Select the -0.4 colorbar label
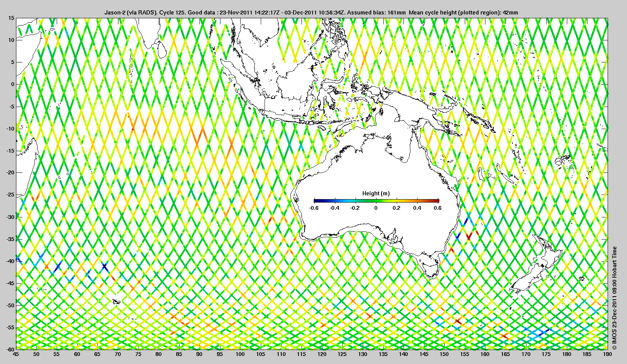Screen dimensions: 627x364 click(335, 208)
